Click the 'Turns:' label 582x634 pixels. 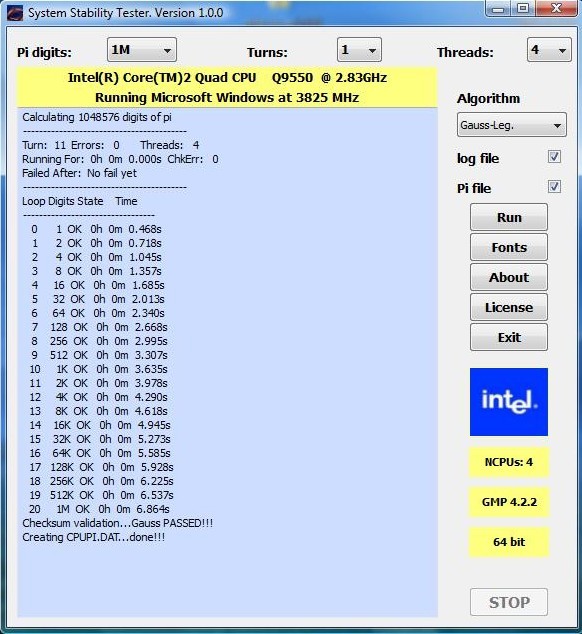pyautogui.click(x=267, y=53)
